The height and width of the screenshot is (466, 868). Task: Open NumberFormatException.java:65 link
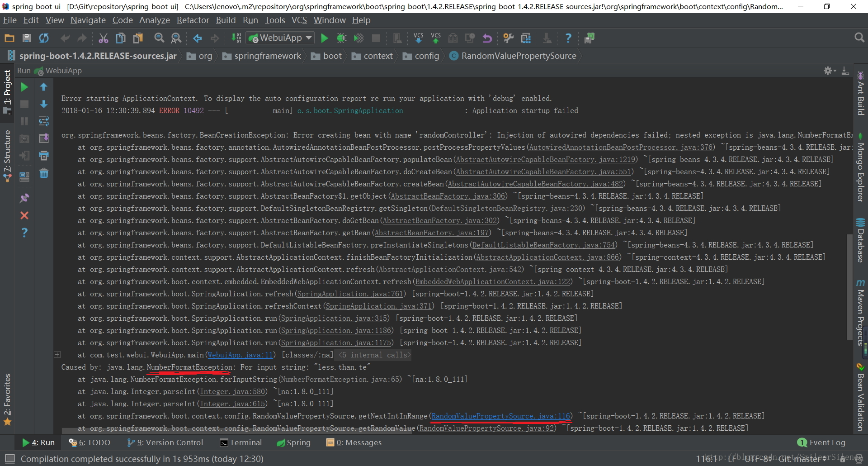click(x=340, y=380)
